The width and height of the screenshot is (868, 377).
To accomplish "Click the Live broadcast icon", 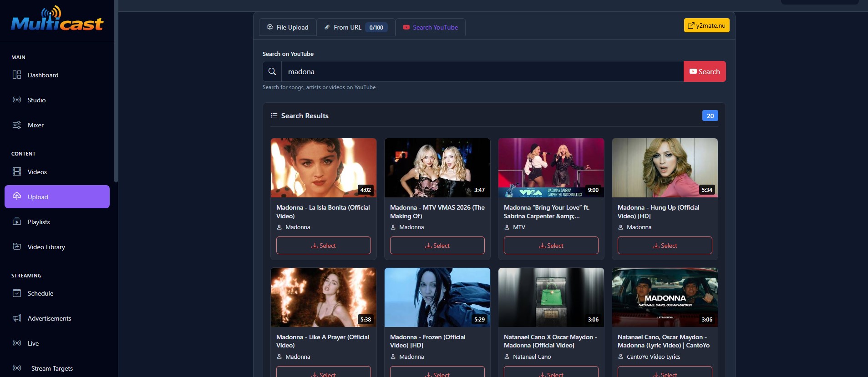I will click(17, 343).
